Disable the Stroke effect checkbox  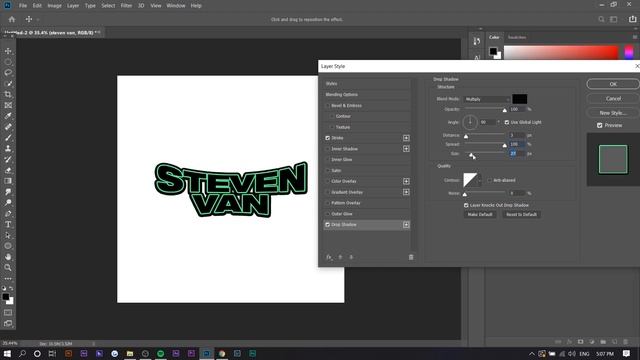pyautogui.click(x=327, y=138)
